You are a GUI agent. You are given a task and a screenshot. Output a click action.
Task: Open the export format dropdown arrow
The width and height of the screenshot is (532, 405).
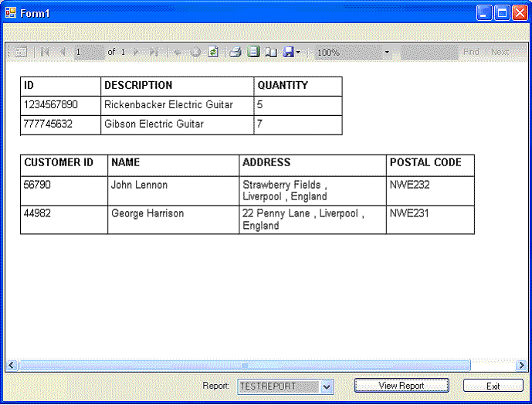pyautogui.click(x=298, y=53)
